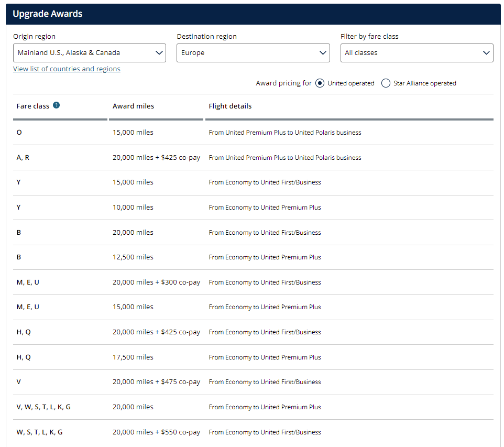Select United operated award pricing
The height and width of the screenshot is (447, 504).
320,83
